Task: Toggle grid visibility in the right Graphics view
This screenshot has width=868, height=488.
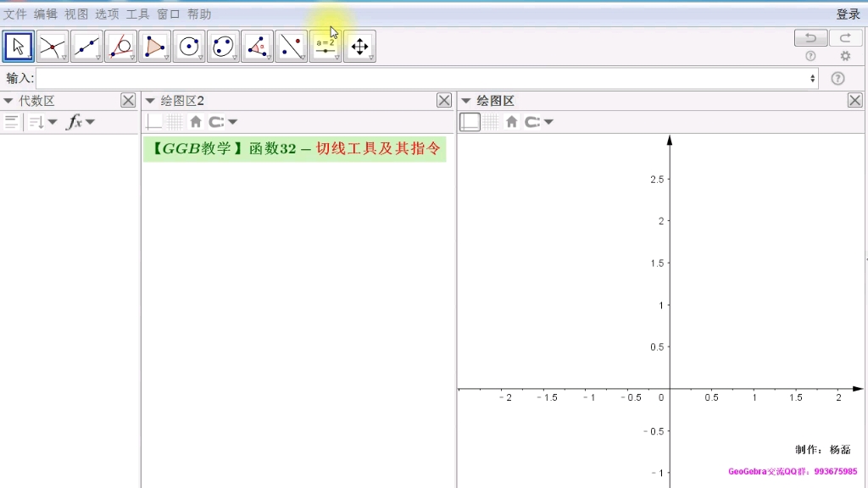Action: tap(490, 121)
